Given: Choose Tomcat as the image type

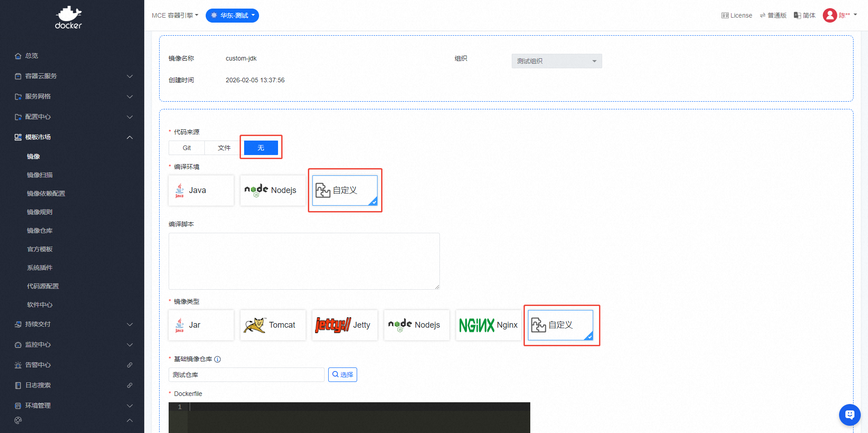Looking at the screenshot, I should 273,325.
